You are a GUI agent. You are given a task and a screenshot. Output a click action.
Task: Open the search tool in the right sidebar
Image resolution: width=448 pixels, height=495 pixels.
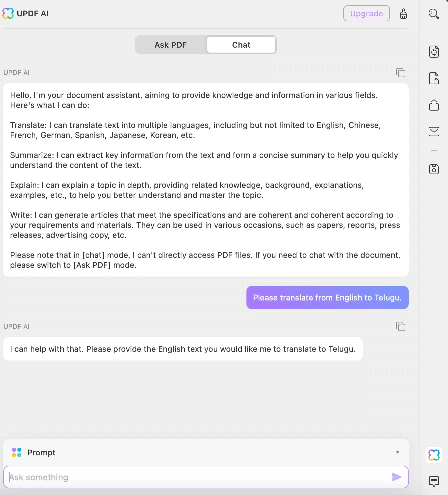point(434,14)
